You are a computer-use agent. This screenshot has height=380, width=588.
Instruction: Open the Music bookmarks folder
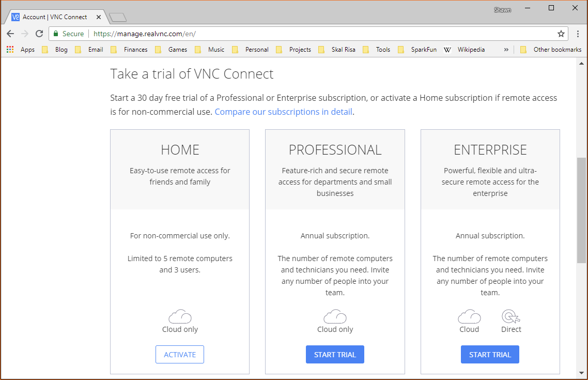[210, 50]
